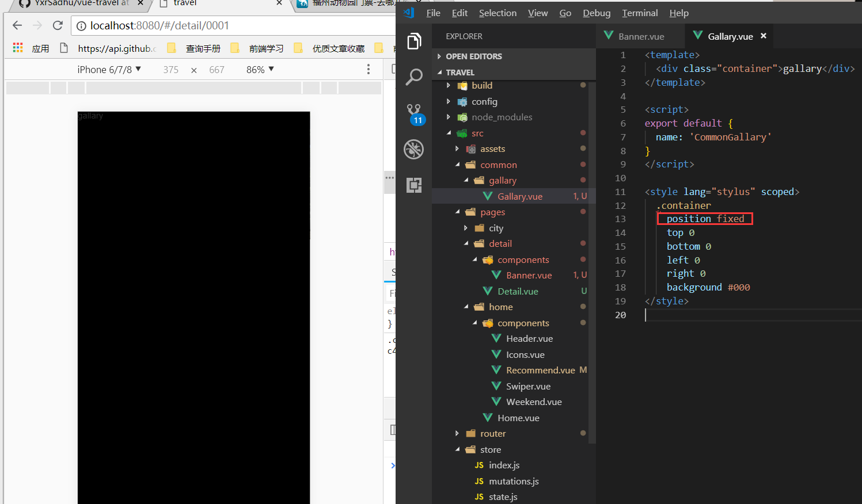This screenshot has width=862, height=504.
Task: Open the Terminal menu
Action: (x=640, y=13)
